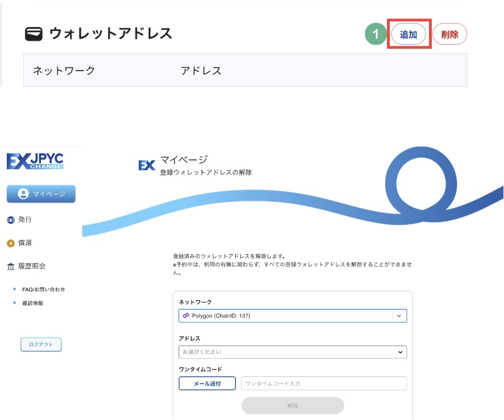Click the grey 解除 button
The image size is (504, 420).
pos(292,405)
